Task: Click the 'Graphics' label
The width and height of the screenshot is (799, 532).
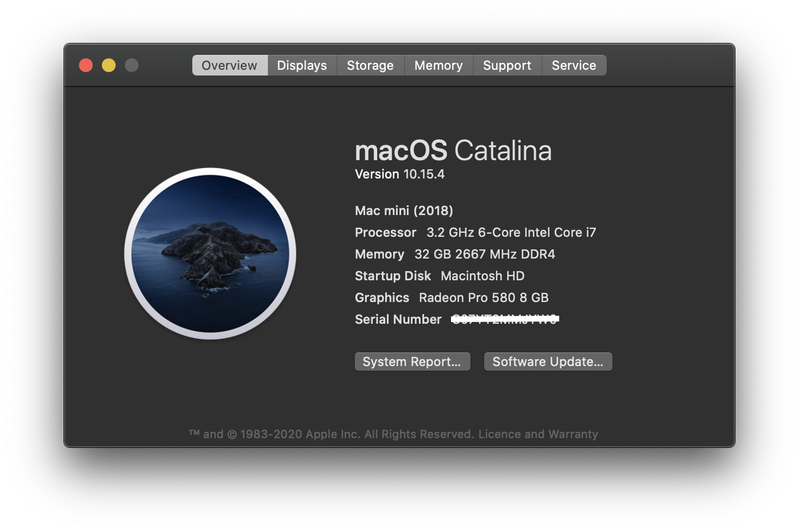Action: 382,297
